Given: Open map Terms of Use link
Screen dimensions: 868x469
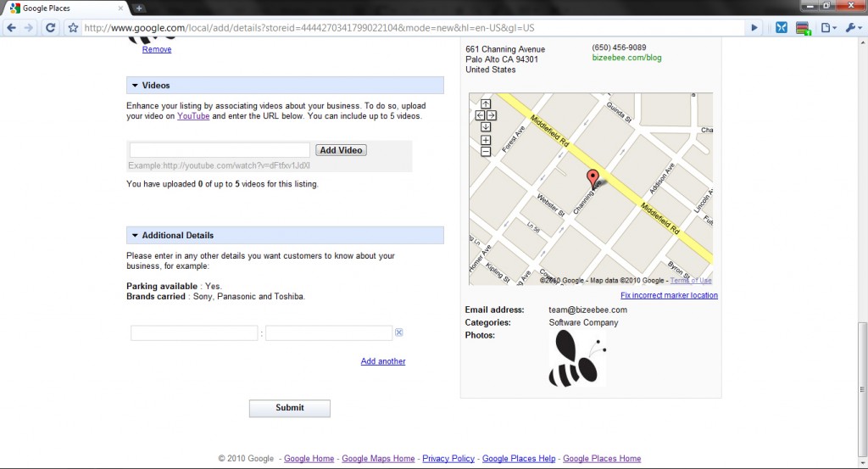Looking at the screenshot, I should coord(691,280).
